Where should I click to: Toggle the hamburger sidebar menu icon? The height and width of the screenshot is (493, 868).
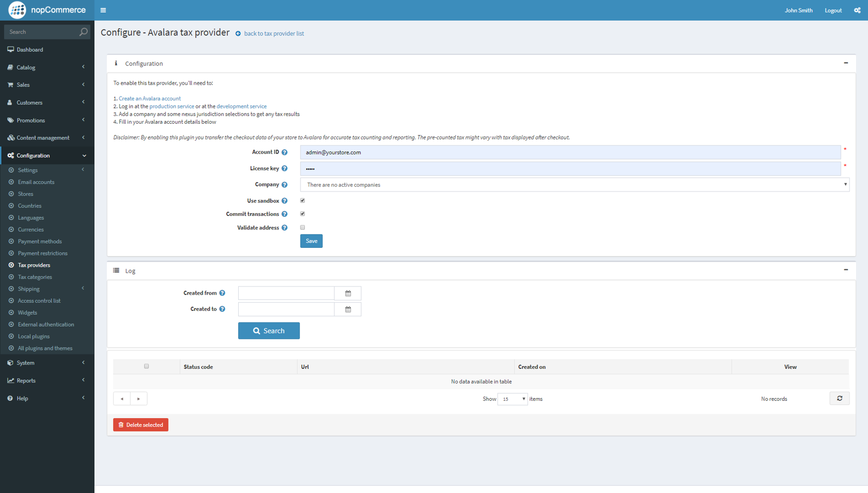[x=103, y=10]
